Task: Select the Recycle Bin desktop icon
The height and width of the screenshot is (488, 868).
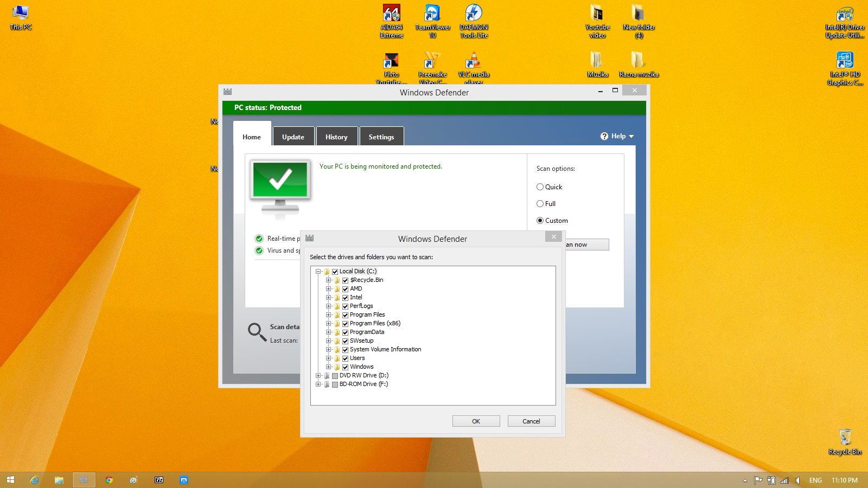Action: 845,442
